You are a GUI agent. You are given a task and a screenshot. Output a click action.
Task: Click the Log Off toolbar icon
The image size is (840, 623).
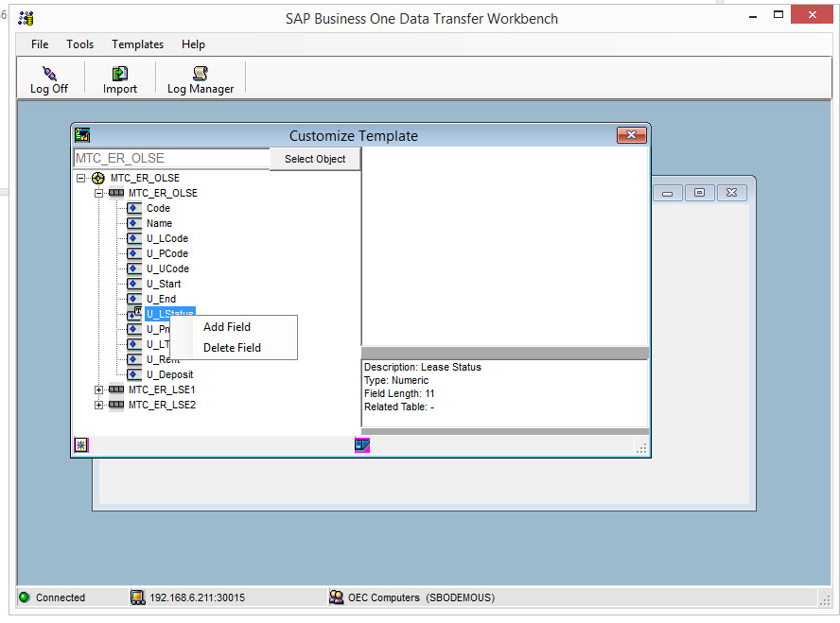[49, 74]
